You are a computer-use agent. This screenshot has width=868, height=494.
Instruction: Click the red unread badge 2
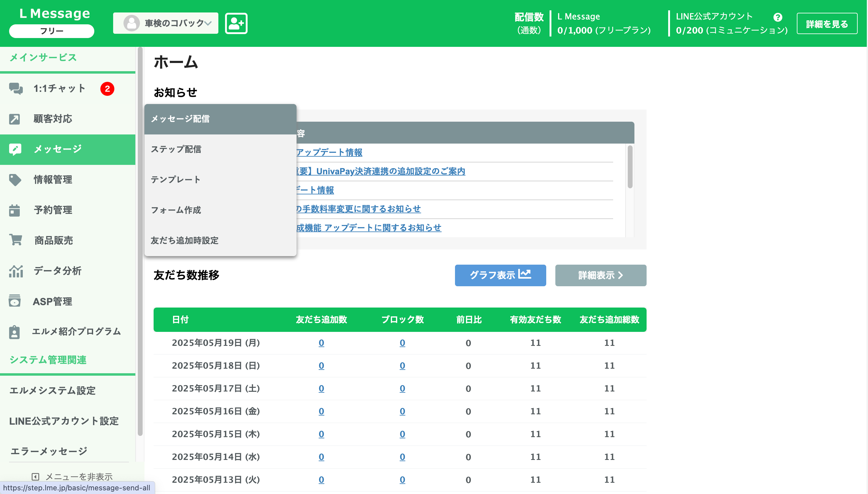coord(107,89)
